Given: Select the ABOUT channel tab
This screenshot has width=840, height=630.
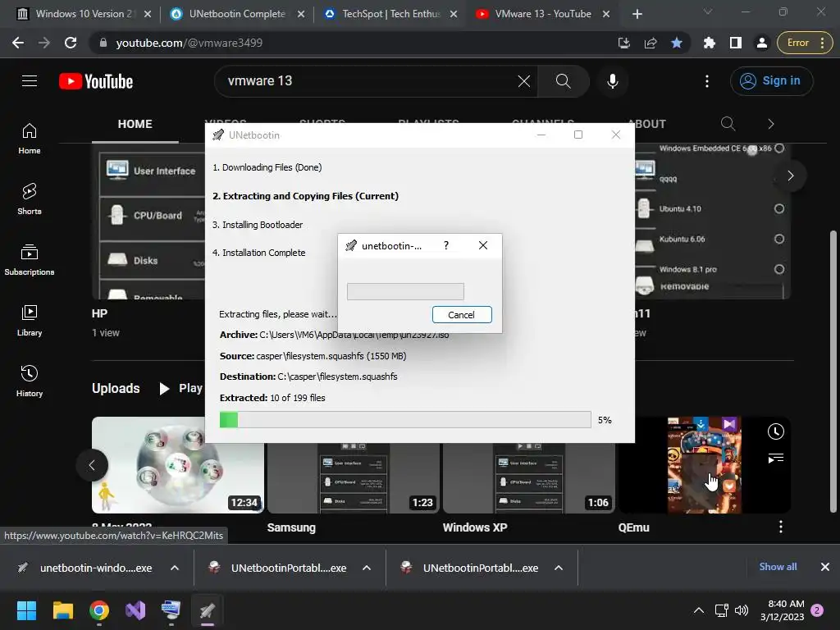Looking at the screenshot, I should coord(650,125).
